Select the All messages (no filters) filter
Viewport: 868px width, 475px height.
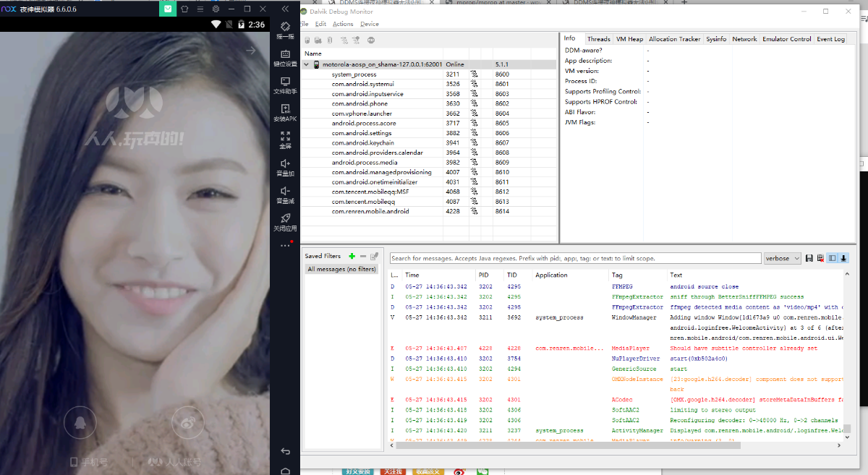tap(341, 269)
